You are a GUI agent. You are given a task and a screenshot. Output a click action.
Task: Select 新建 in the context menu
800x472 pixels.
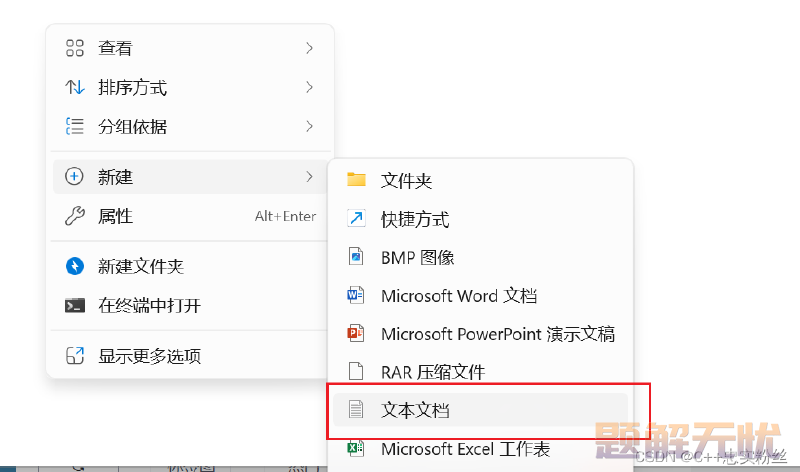[190, 177]
